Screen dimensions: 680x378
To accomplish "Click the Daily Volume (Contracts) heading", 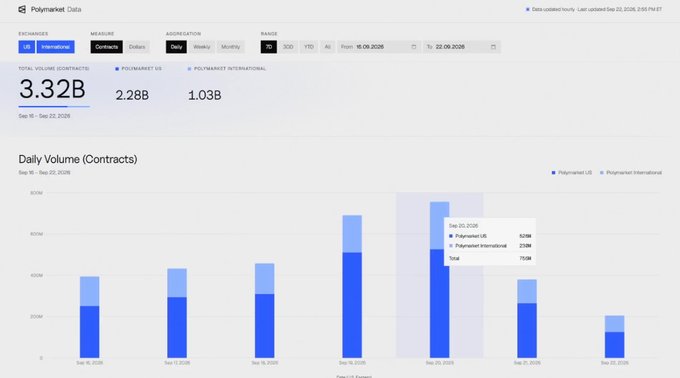I will coord(78,159).
